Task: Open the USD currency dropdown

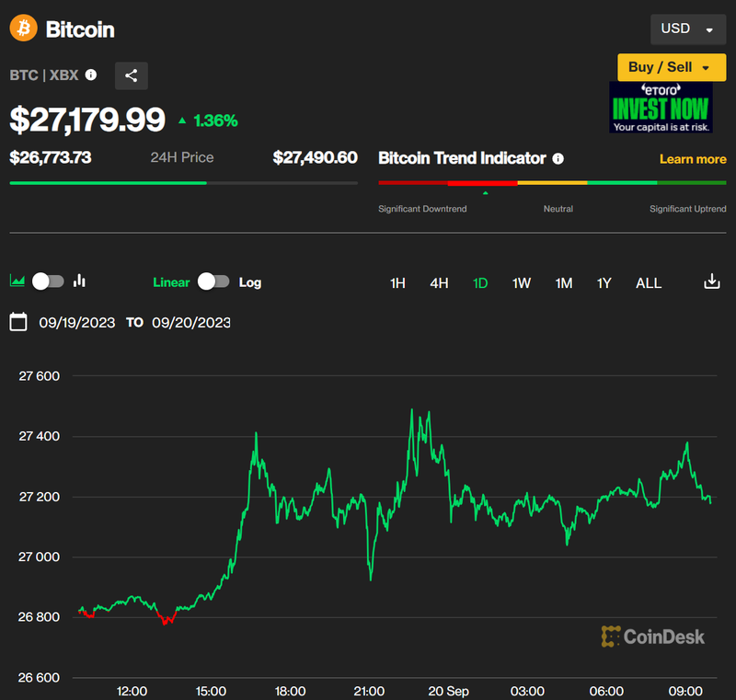Action: pos(686,29)
